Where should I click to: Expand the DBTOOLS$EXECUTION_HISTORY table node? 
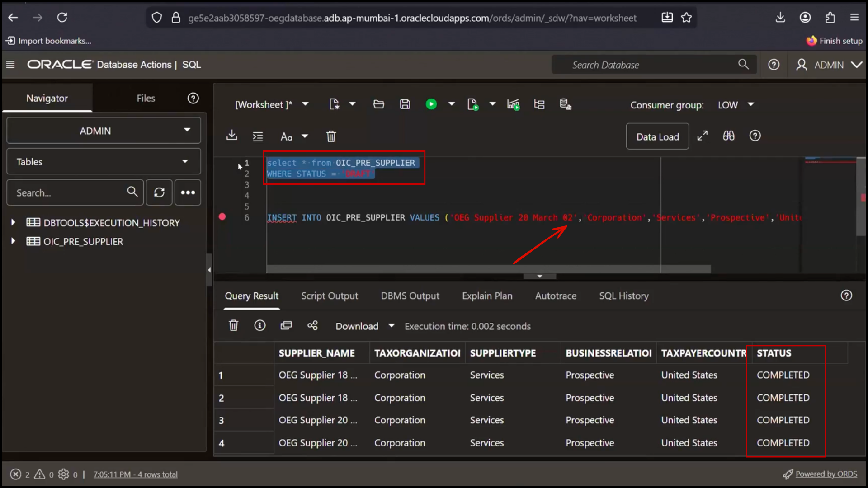coord(13,222)
